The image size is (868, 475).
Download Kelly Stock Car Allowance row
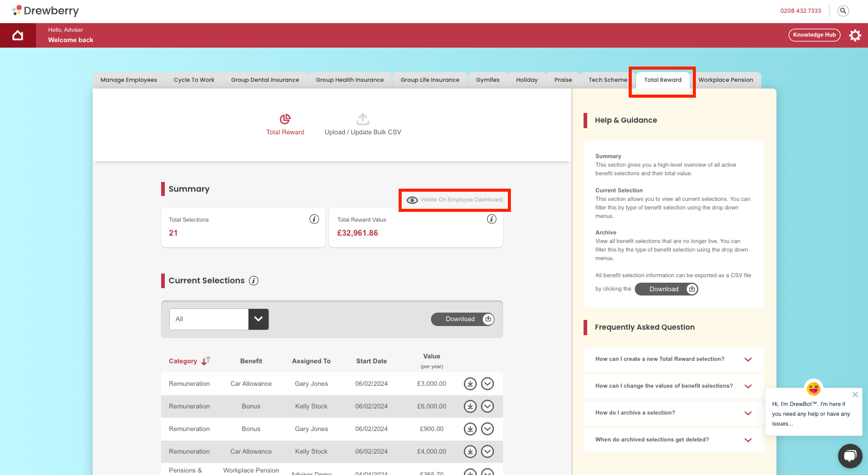tap(470, 452)
